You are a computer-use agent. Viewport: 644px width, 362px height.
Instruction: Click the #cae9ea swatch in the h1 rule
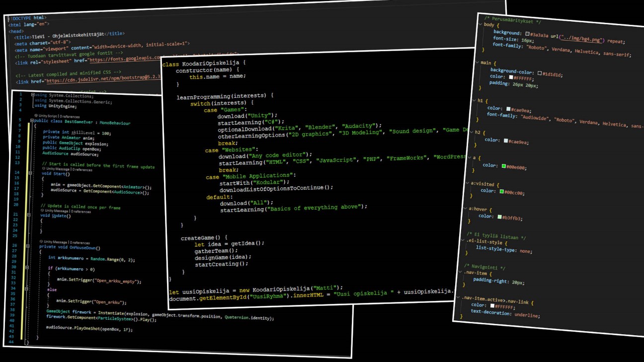pos(508,109)
